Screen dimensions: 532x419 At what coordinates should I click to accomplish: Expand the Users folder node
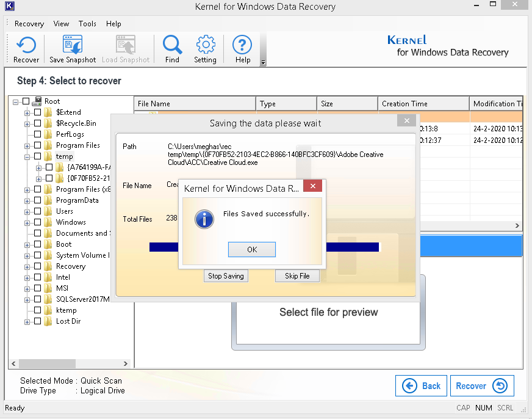click(x=27, y=212)
